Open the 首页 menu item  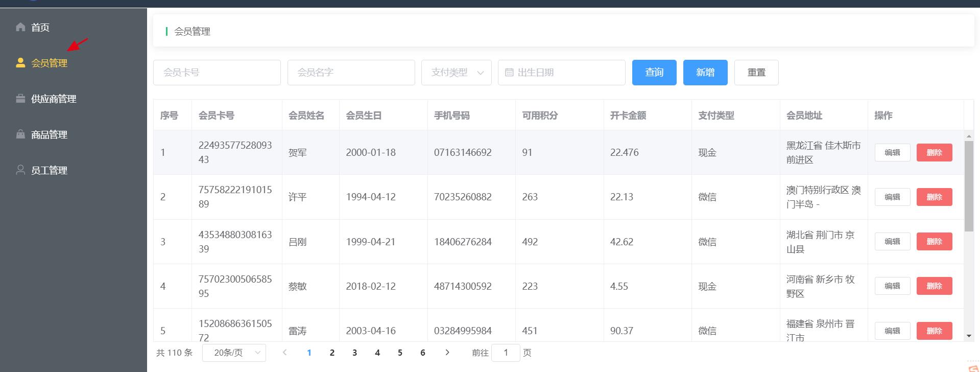pyautogui.click(x=74, y=27)
